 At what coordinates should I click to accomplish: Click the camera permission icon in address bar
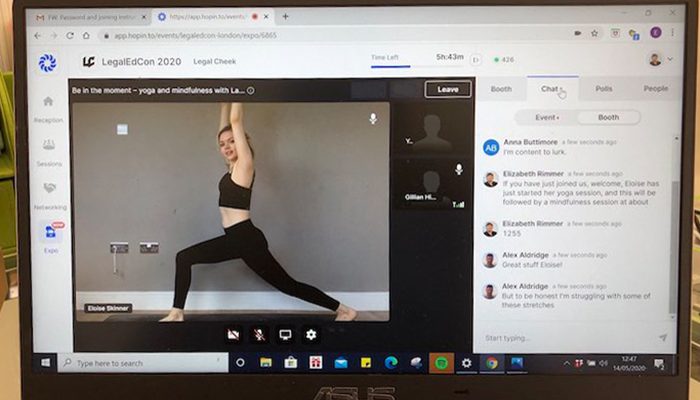click(x=578, y=33)
